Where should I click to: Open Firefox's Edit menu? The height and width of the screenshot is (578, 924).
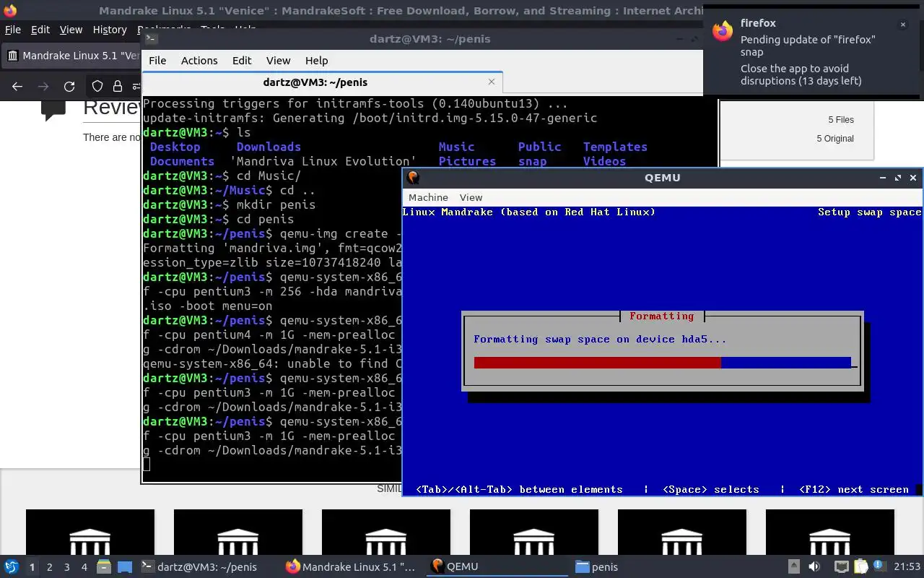coord(40,30)
